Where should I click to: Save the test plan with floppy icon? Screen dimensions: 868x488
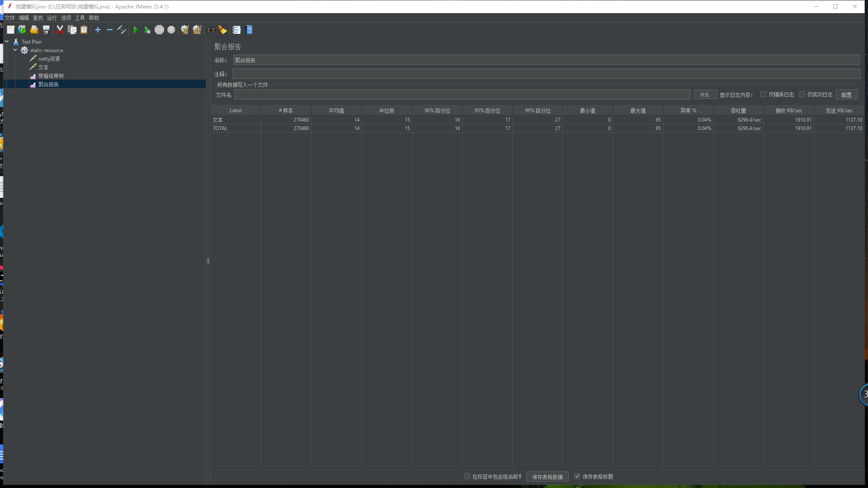(x=46, y=30)
